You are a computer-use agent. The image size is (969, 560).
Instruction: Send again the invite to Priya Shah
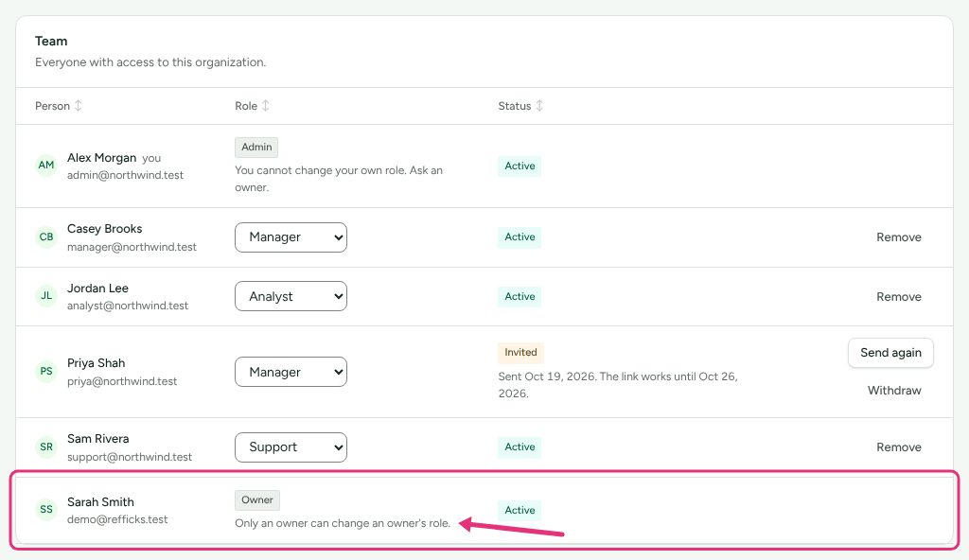(x=890, y=352)
